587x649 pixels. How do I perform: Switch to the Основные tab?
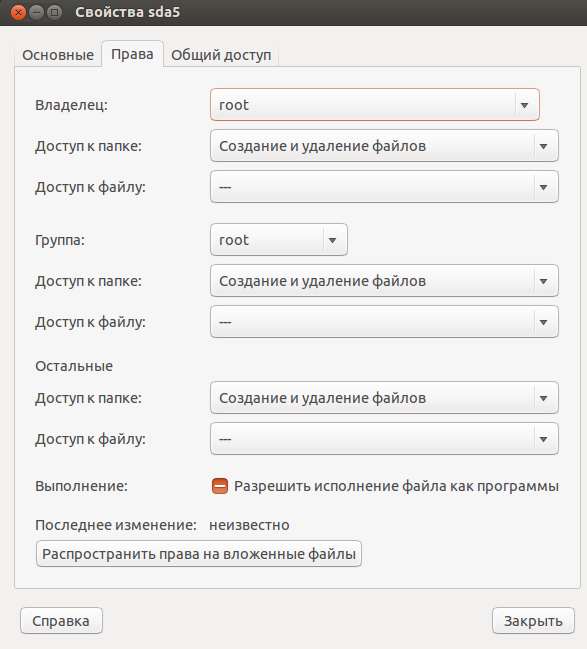[x=58, y=55]
